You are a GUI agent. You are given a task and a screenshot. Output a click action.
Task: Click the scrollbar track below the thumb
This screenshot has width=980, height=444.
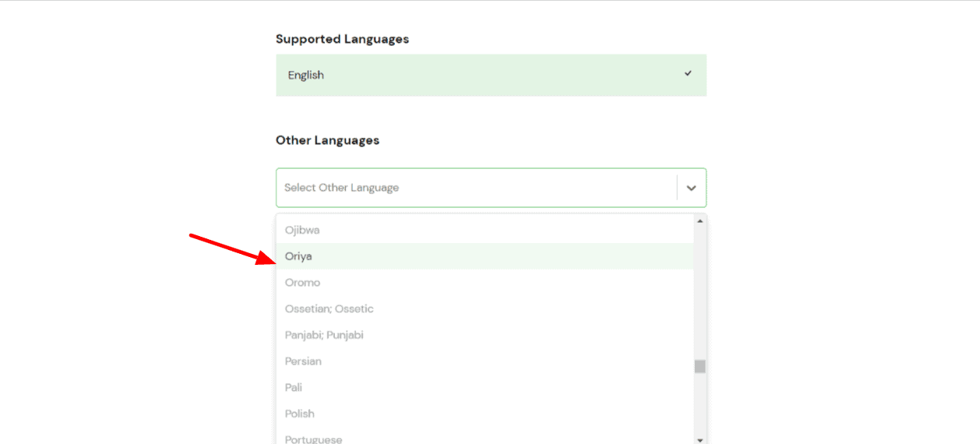tap(700, 405)
